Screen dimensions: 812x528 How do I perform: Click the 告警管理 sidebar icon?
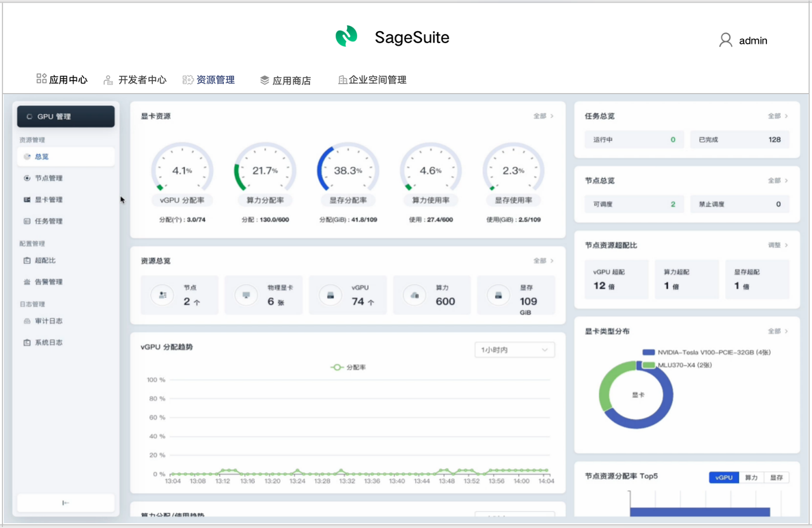(27, 282)
